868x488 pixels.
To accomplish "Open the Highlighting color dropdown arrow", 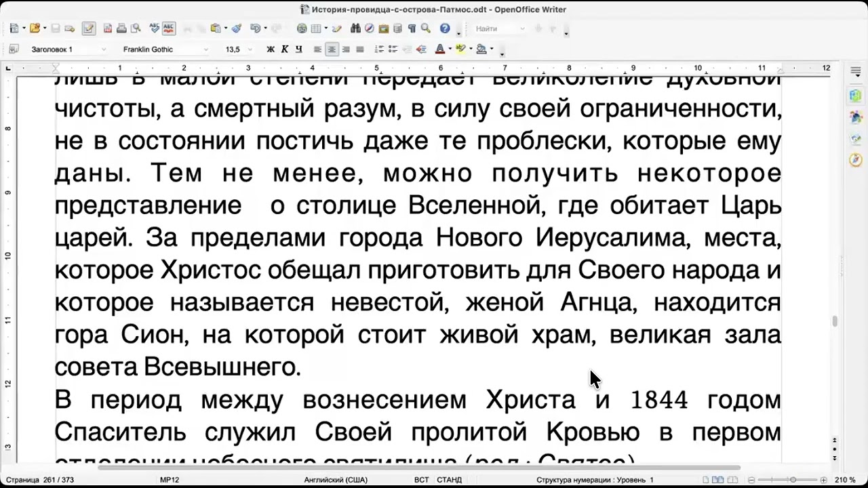I will pyautogui.click(x=470, y=49).
